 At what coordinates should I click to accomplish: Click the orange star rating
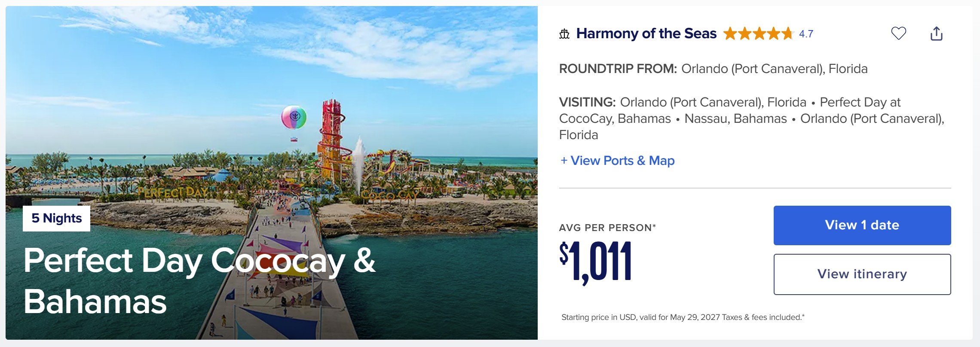coord(758,33)
